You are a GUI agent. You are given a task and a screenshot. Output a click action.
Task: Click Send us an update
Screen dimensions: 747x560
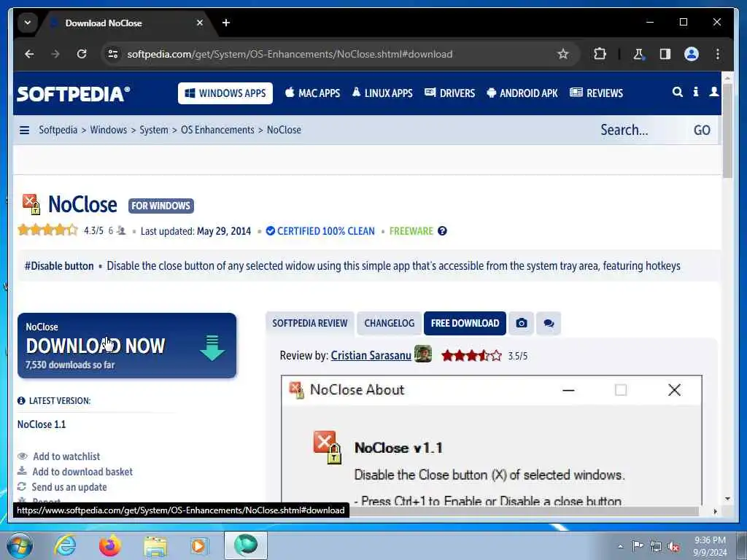tap(69, 487)
